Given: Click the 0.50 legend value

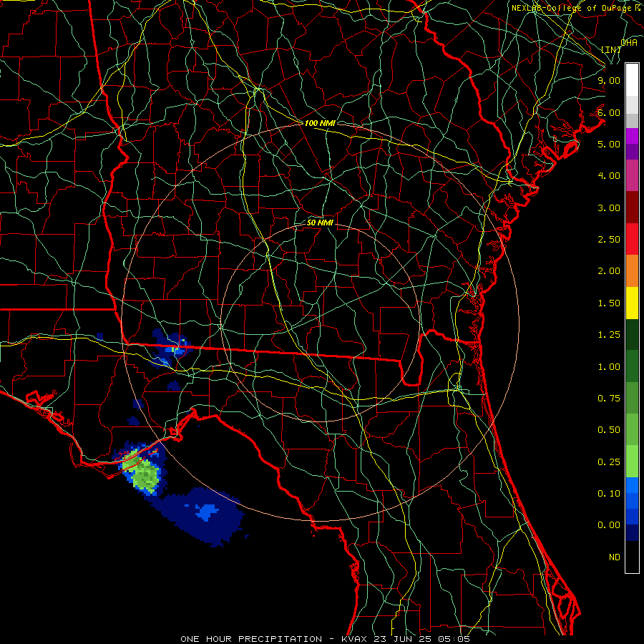Looking at the screenshot, I should coord(609,430).
